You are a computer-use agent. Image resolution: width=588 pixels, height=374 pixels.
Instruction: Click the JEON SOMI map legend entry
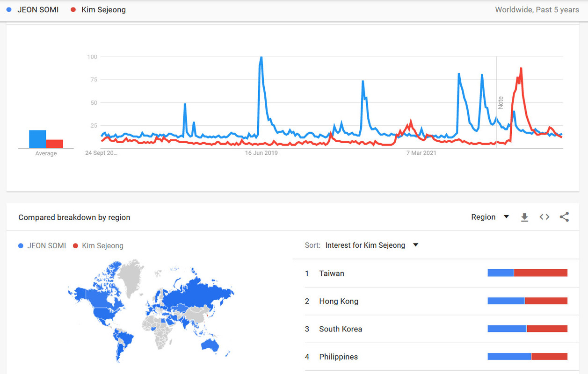pos(42,245)
